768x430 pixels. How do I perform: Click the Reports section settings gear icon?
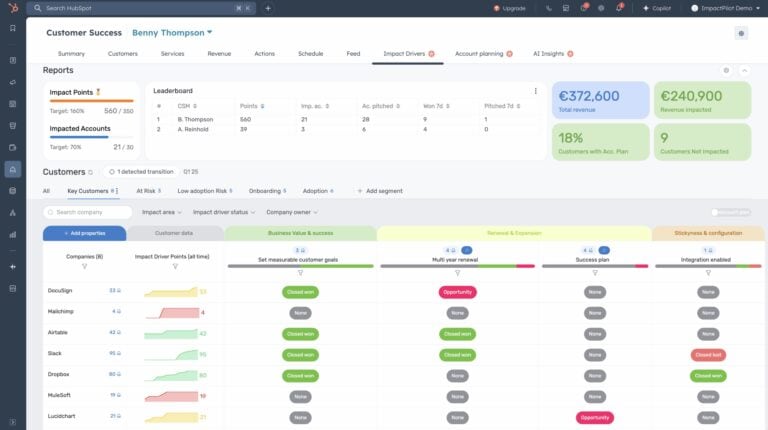click(x=726, y=71)
